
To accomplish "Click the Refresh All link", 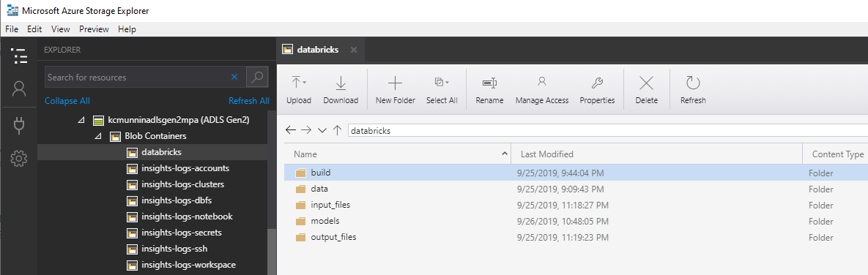I will click(x=249, y=101).
